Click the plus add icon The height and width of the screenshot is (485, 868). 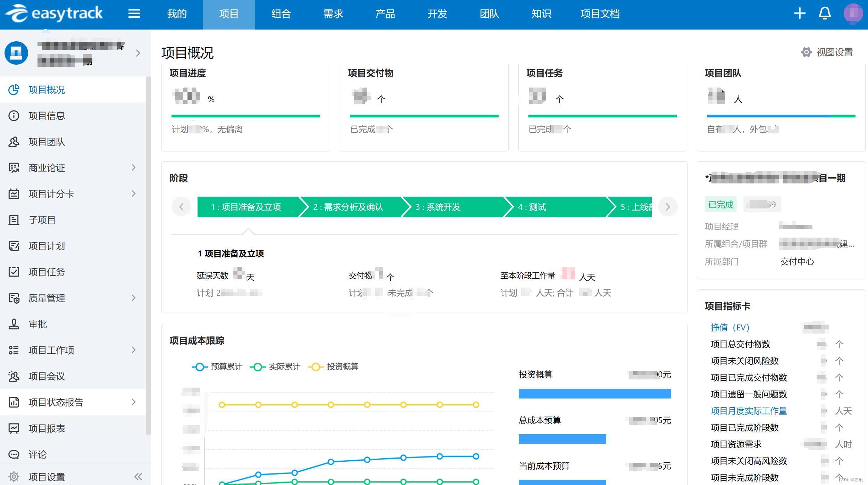(800, 14)
